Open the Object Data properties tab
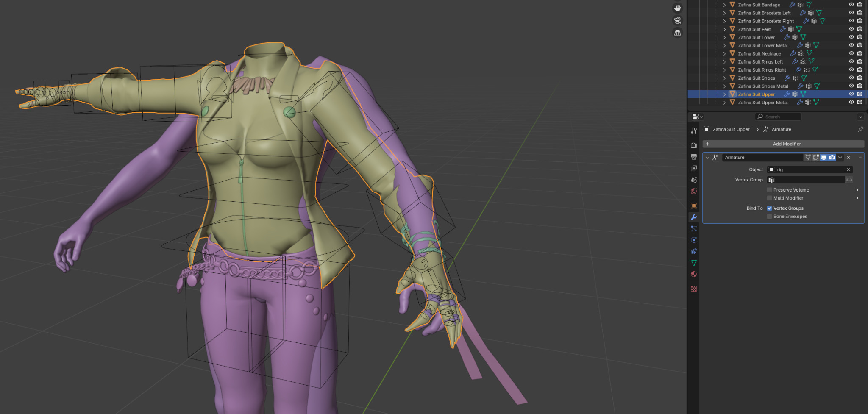868x414 pixels. (694, 263)
